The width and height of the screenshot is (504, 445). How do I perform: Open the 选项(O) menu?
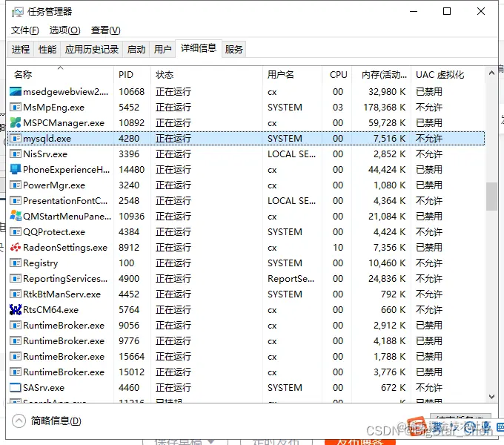coord(65,30)
